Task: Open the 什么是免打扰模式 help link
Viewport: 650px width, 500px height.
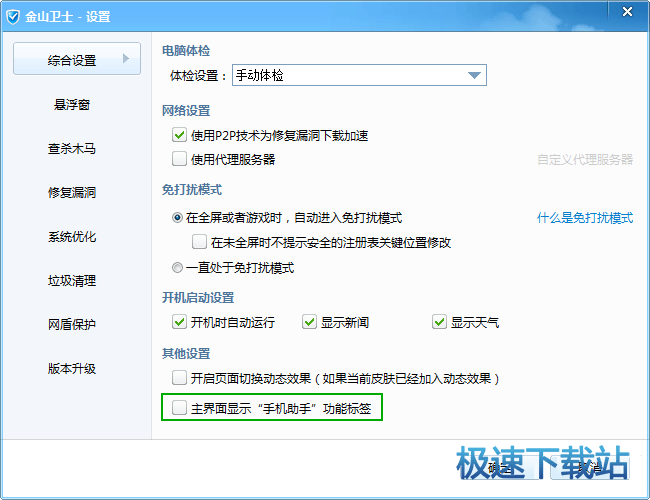Action: click(585, 217)
